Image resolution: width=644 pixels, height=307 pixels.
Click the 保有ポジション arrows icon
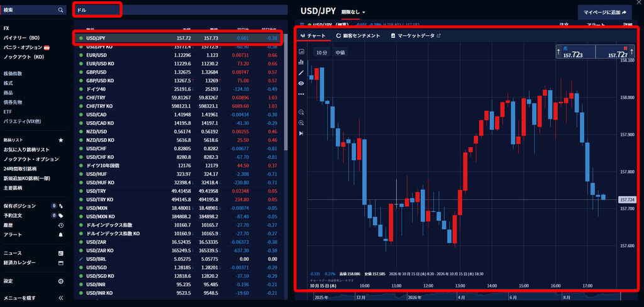pos(61,206)
